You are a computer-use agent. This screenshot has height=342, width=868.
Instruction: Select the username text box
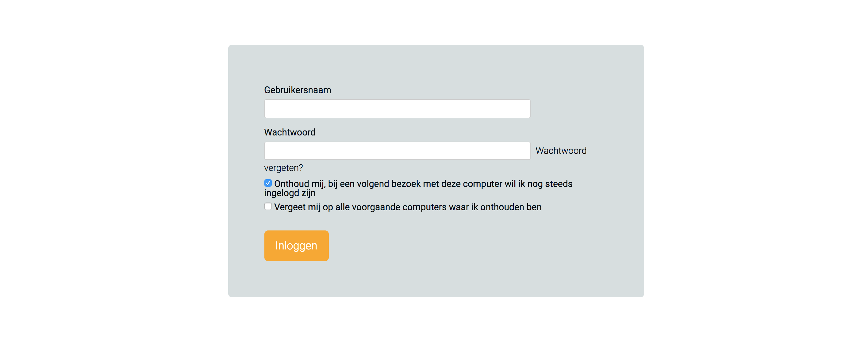[397, 109]
